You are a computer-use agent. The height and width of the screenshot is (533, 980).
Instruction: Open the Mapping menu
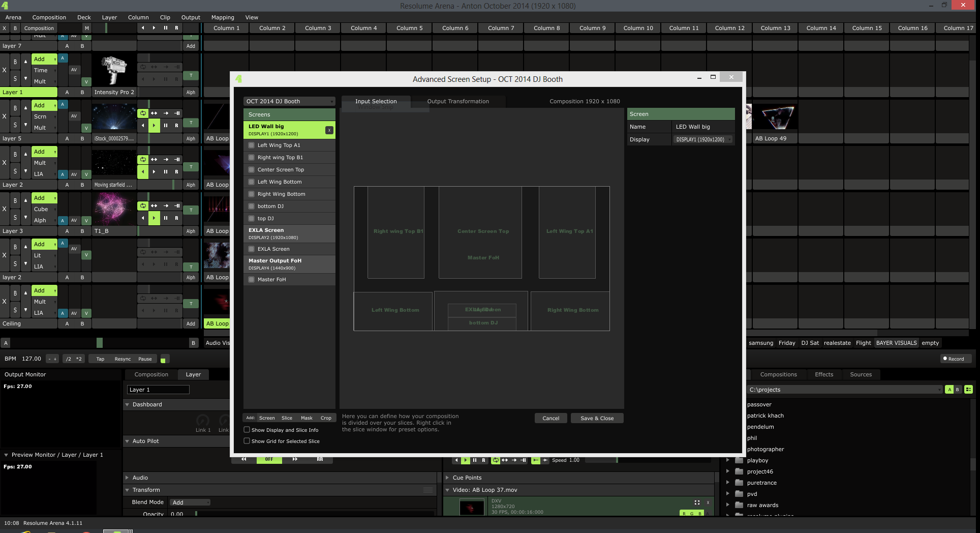click(x=223, y=17)
